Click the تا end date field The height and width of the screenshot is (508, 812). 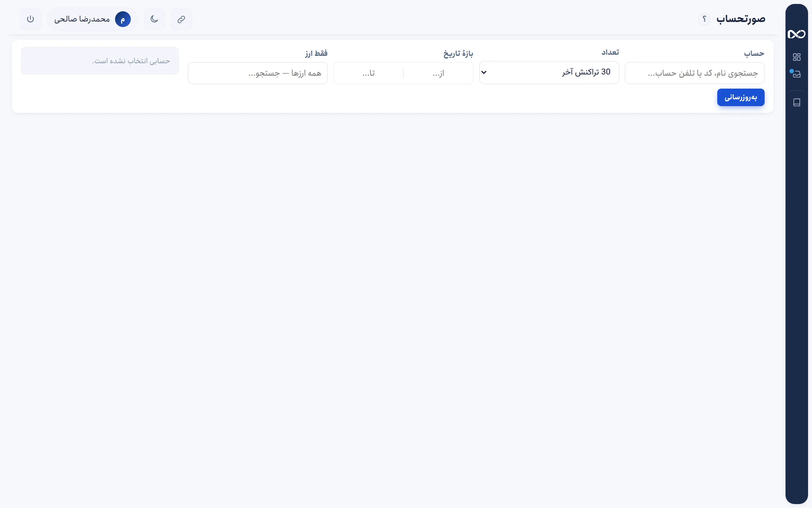[369, 73]
